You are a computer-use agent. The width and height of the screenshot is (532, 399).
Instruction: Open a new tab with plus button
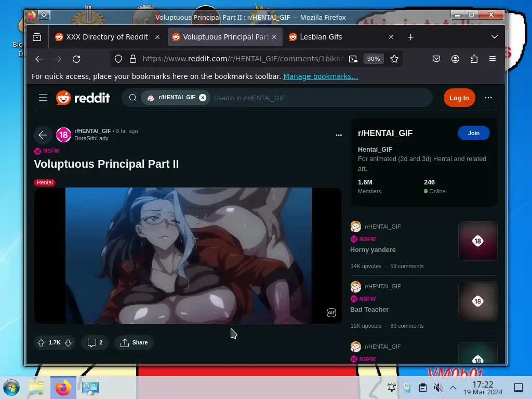click(x=410, y=37)
